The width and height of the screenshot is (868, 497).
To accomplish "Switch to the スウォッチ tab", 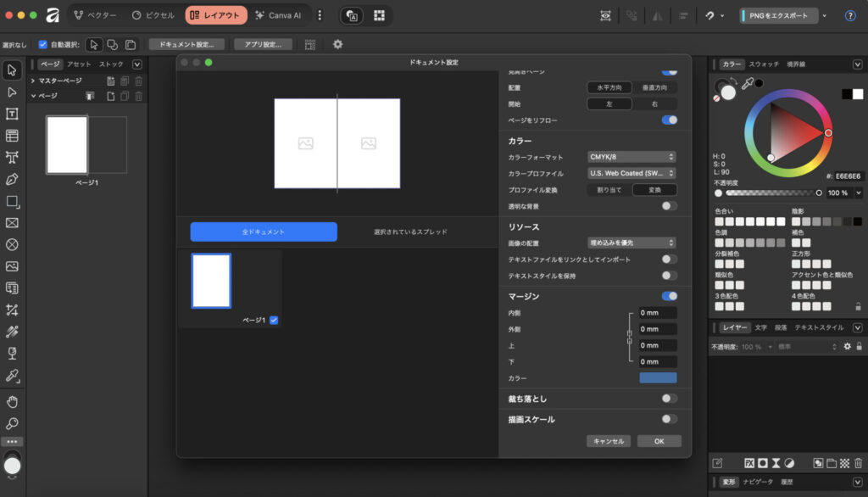I will click(765, 64).
